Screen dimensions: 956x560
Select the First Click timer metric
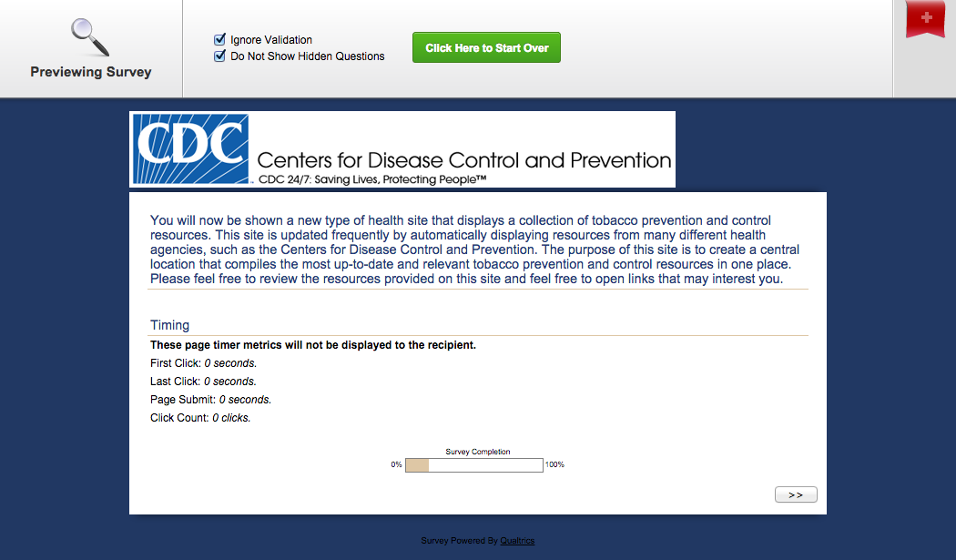click(x=203, y=363)
